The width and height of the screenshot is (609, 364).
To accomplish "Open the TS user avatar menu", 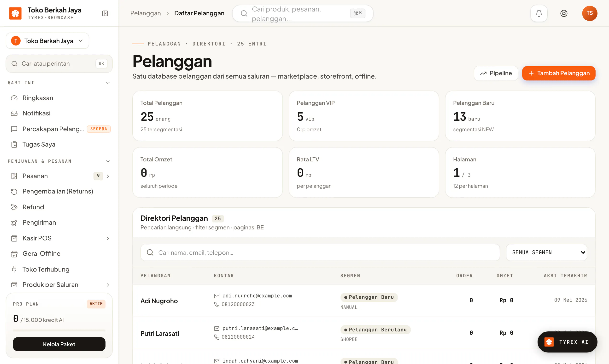I will pos(589,13).
